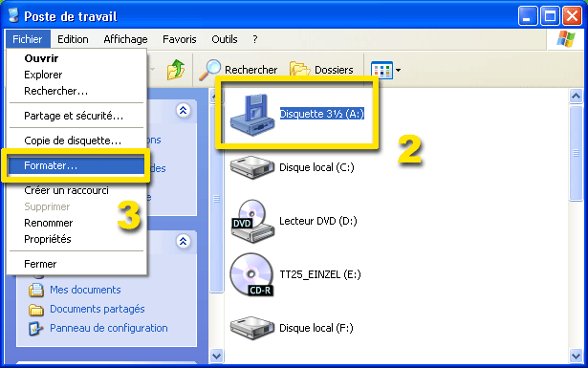Click the drive list scrollbar up arrow
Viewport: 588px width, 368px height.
coord(576,96)
